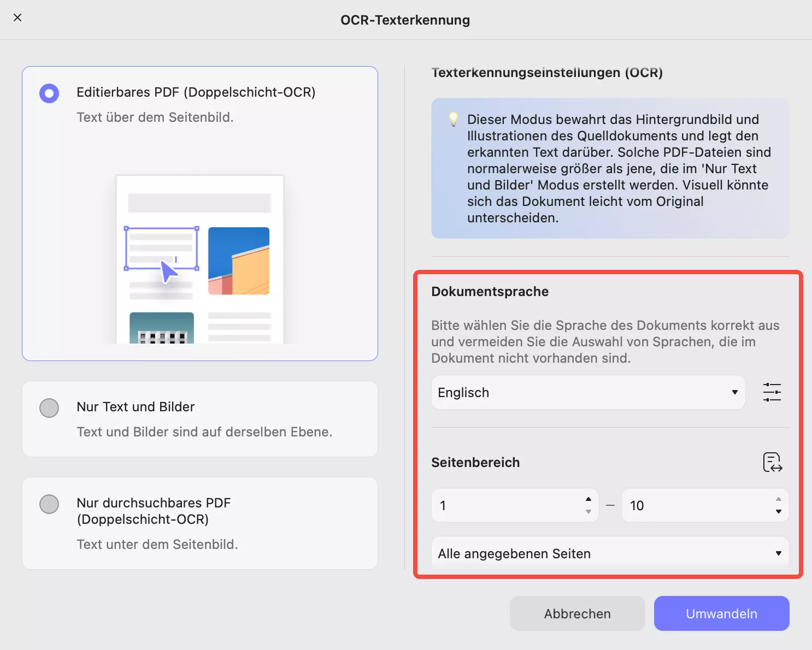
Task: Increase the start page with the up stepper
Action: pos(588,499)
